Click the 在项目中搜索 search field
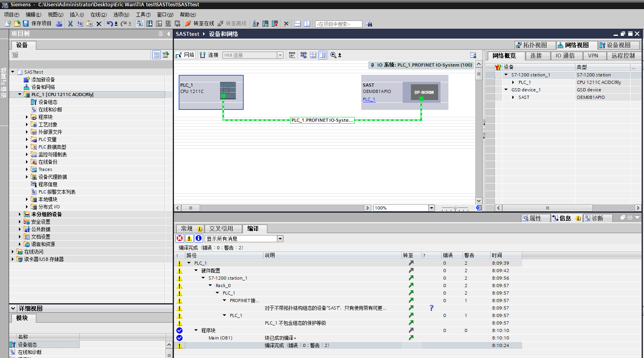Screen dimensions: 644x358 [x=338, y=24]
